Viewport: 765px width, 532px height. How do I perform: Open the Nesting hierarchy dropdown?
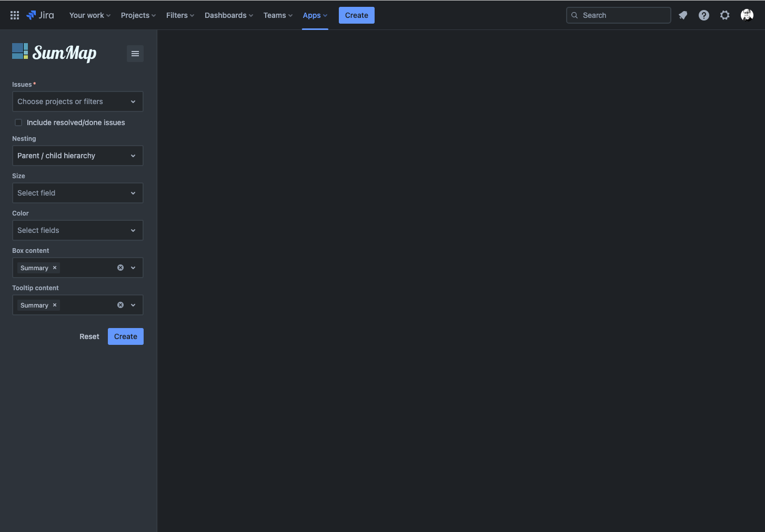[x=78, y=156]
